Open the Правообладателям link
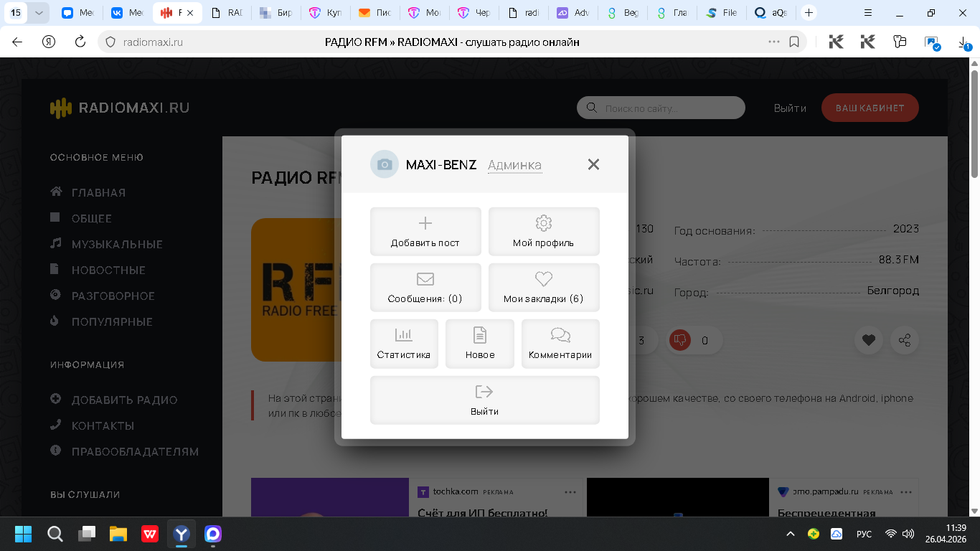 coord(135,451)
